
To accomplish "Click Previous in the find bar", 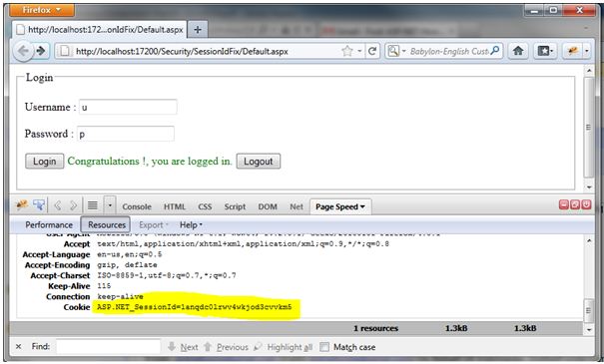I will coord(226,347).
